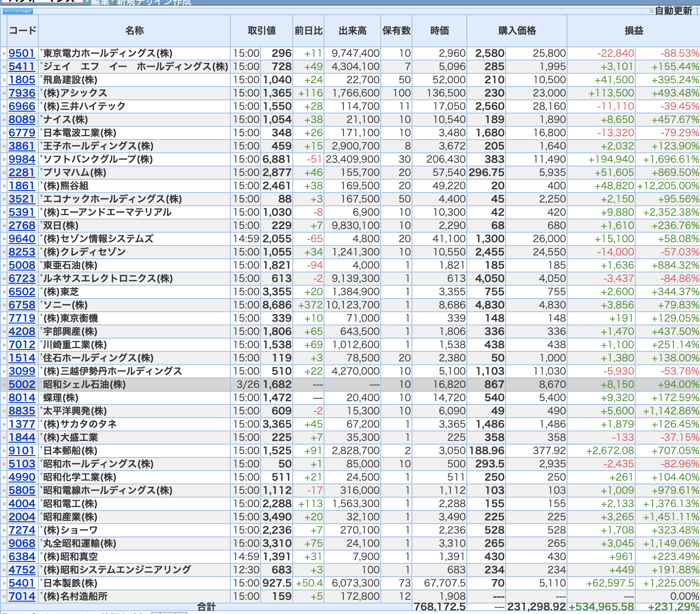Select the name cell 飛島建設(株)

click(70, 80)
